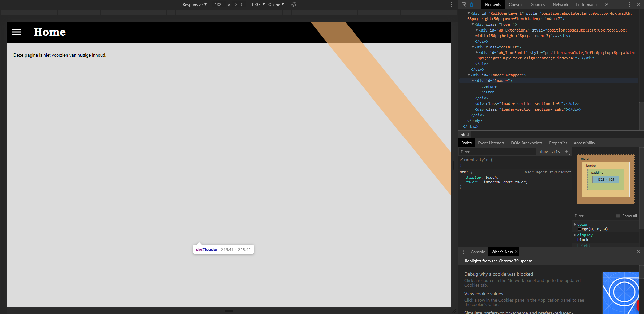The height and width of the screenshot is (314, 644).
Task: Show more DevTools tabs with chevron
Action: click(x=607, y=5)
